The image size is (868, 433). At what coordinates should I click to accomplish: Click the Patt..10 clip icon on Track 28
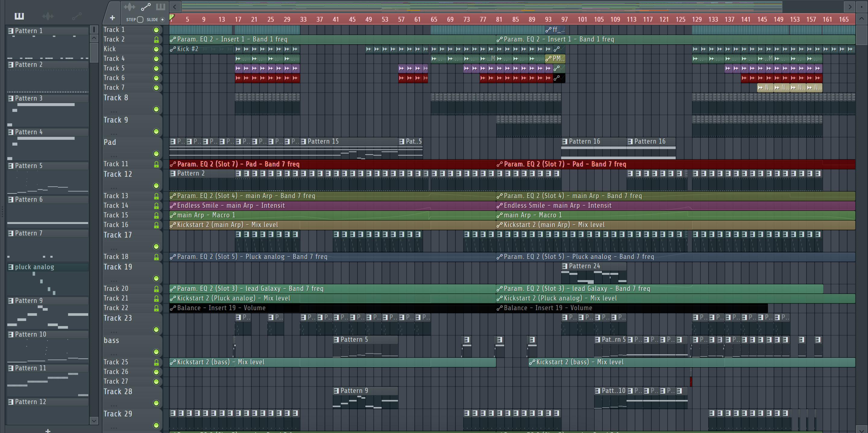coord(597,391)
